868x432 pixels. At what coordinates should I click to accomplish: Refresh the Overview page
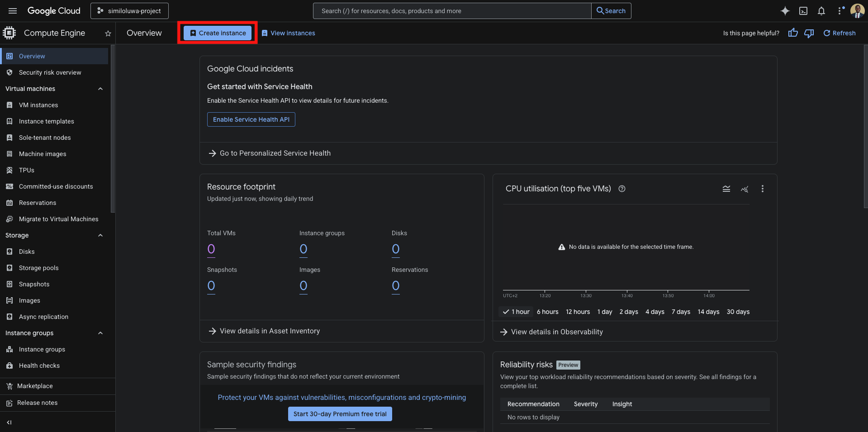click(839, 33)
